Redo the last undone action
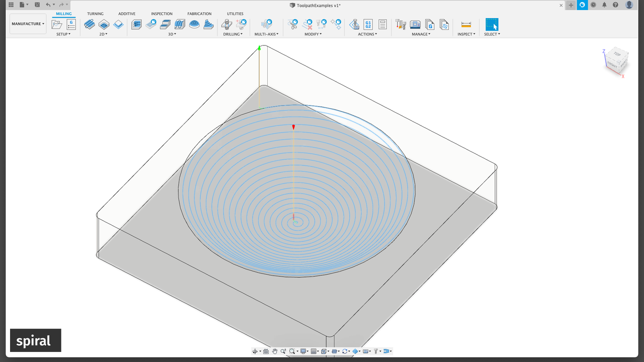644x362 pixels. [x=61, y=5]
